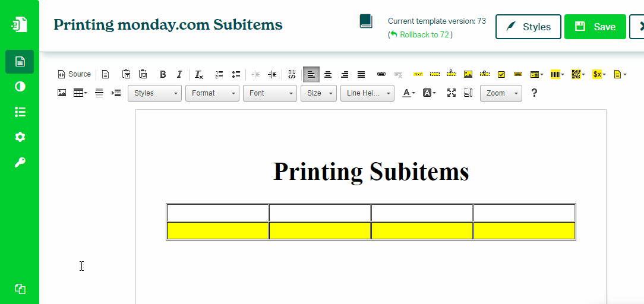Expand the Format dropdown

[x=211, y=93]
